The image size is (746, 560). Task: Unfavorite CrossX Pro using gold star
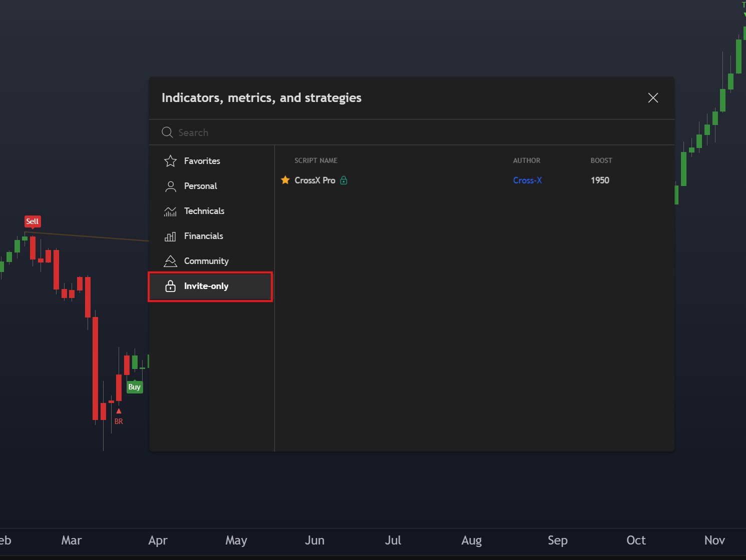[285, 180]
